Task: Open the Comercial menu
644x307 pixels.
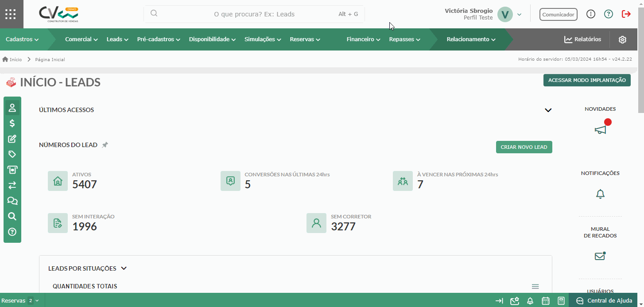Action: pyautogui.click(x=81, y=39)
